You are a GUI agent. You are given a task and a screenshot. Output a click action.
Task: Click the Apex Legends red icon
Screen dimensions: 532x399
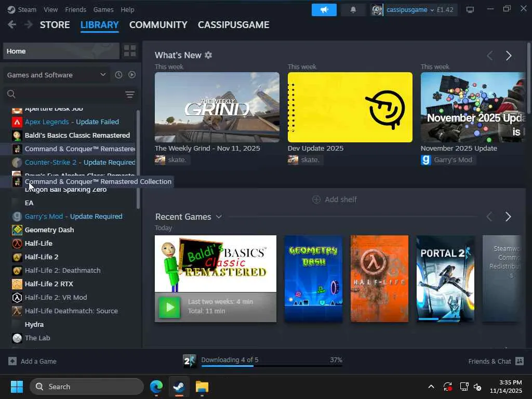click(x=17, y=122)
